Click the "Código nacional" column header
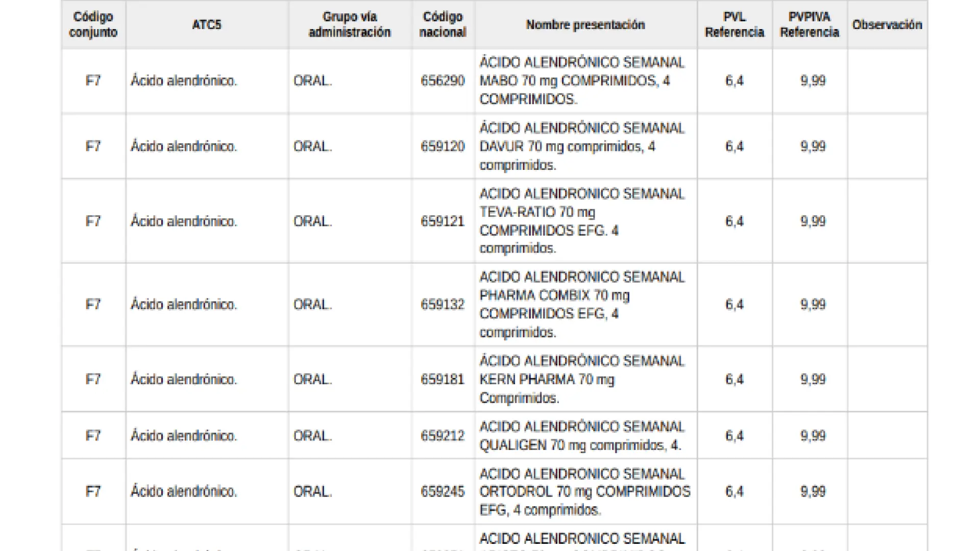 443,24
